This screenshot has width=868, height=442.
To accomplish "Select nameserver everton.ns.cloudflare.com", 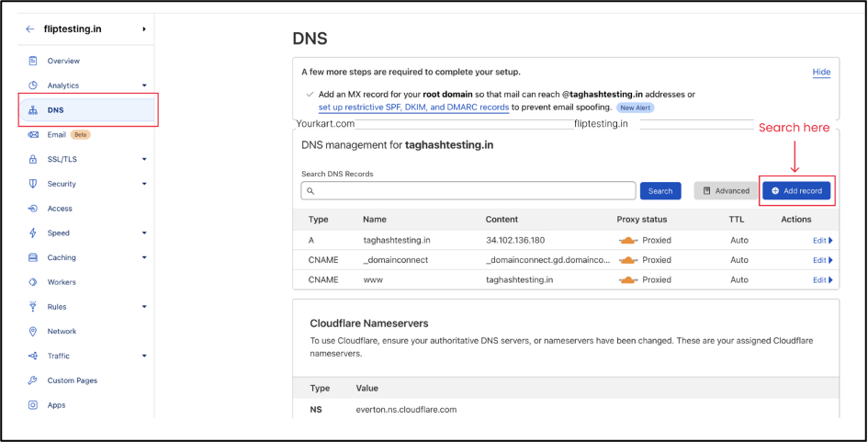I will point(406,410).
